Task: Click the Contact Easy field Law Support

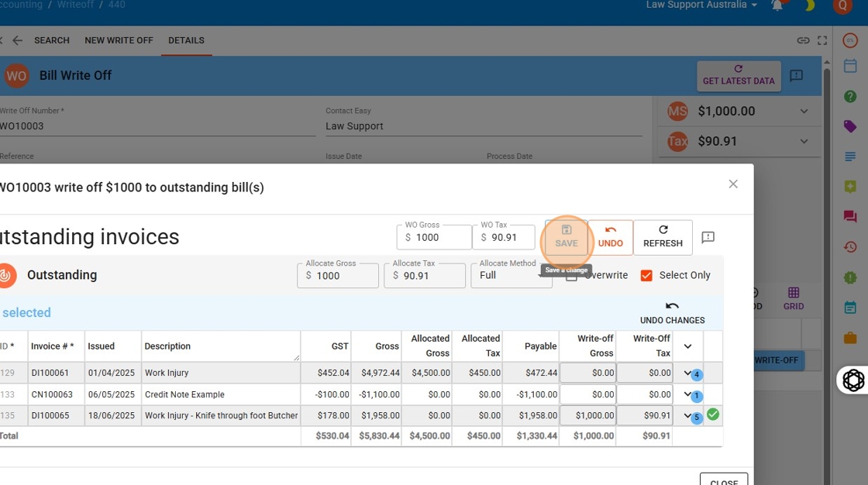Action: tap(484, 126)
